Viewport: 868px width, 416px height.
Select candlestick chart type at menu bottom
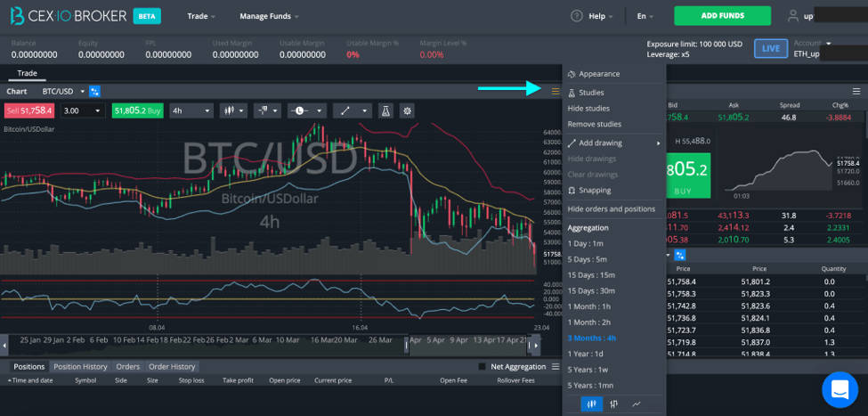(592, 404)
